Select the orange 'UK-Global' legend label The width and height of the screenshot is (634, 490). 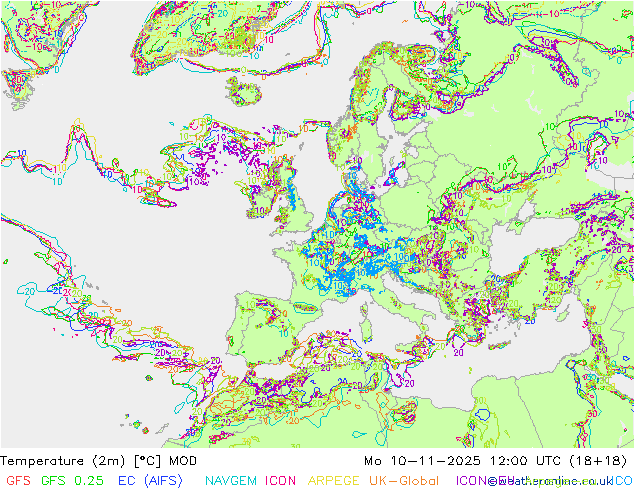(404, 481)
